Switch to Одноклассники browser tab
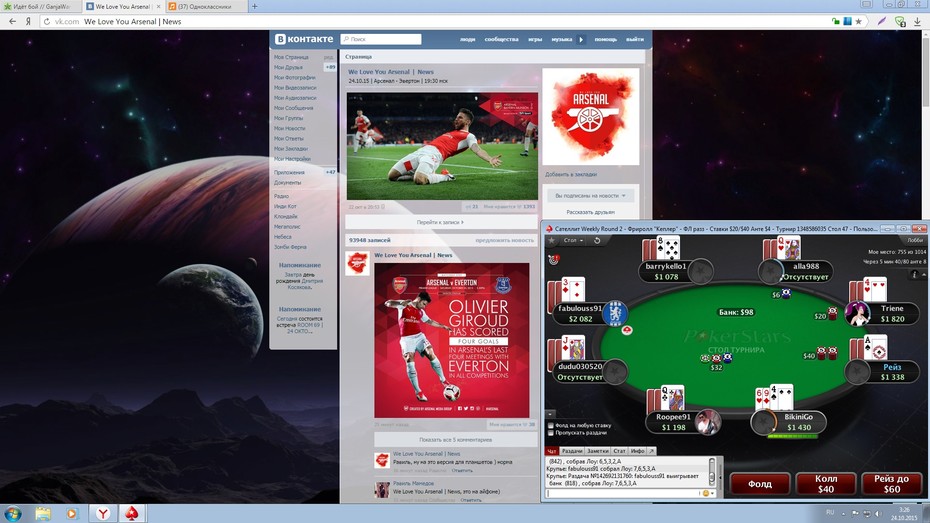The width and height of the screenshot is (930, 523). 205,7
